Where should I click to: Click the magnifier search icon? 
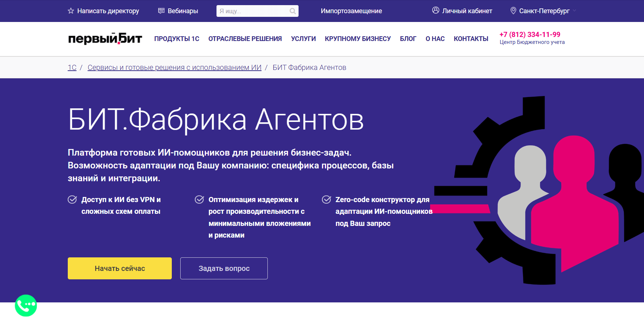pos(293,11)
